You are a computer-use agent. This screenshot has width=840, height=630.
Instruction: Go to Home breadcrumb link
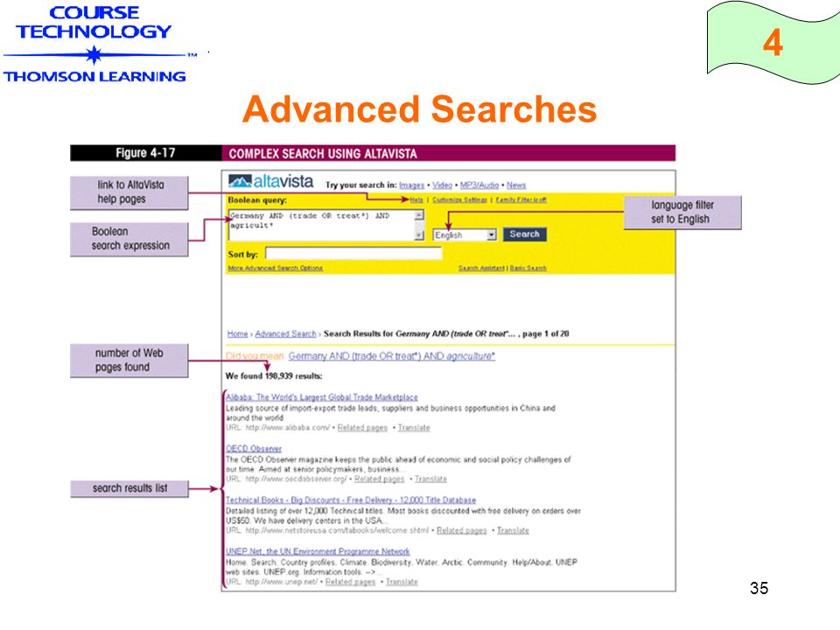[x=237, y=333]
